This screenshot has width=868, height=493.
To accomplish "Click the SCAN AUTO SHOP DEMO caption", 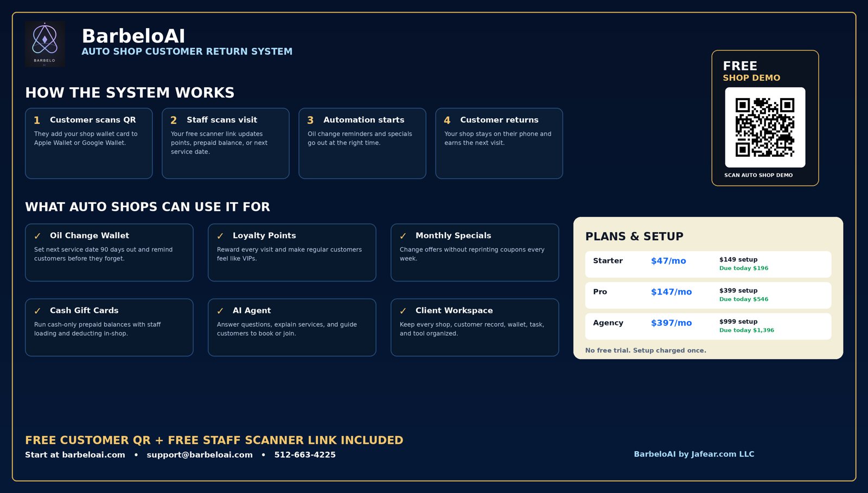I will pyautogui.click(x=758, y=175).
